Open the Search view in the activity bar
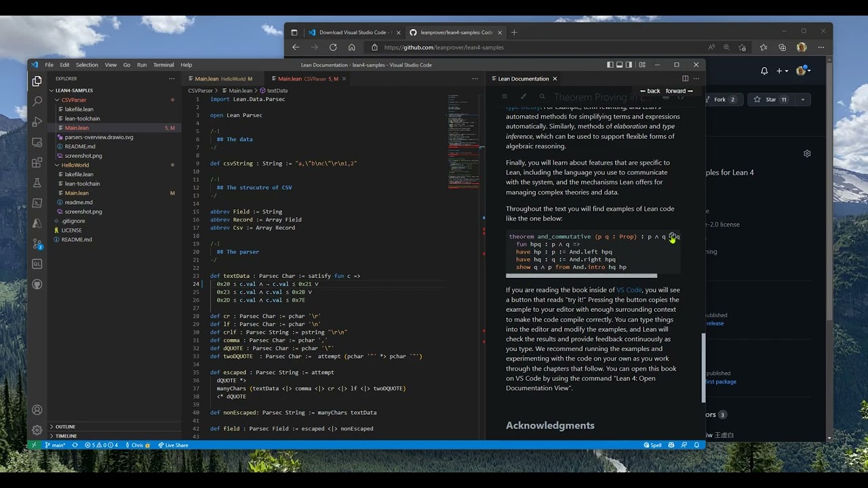The width and height of the screenshot is (868, 488). click(x=37, y=102)
